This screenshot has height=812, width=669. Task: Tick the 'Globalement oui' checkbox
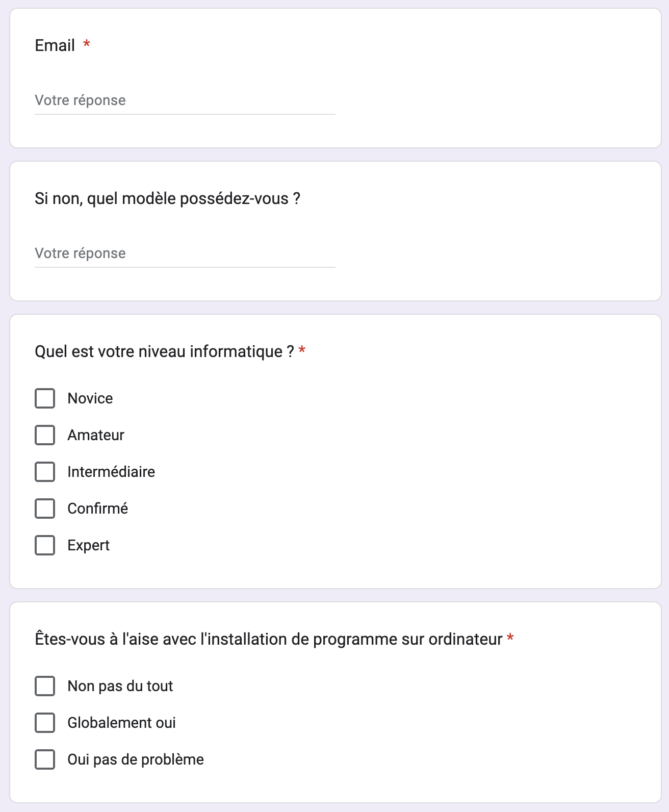point(45,723)
